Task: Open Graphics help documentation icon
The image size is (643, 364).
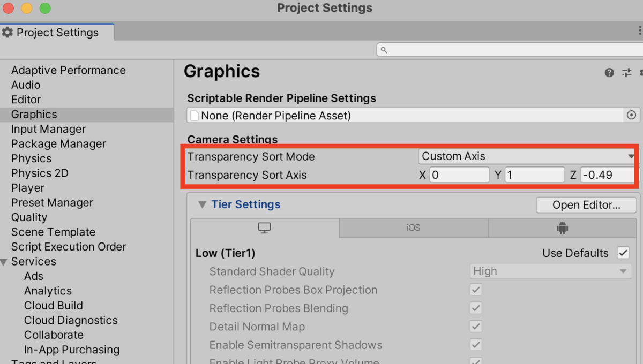Action: click(609, 73)
